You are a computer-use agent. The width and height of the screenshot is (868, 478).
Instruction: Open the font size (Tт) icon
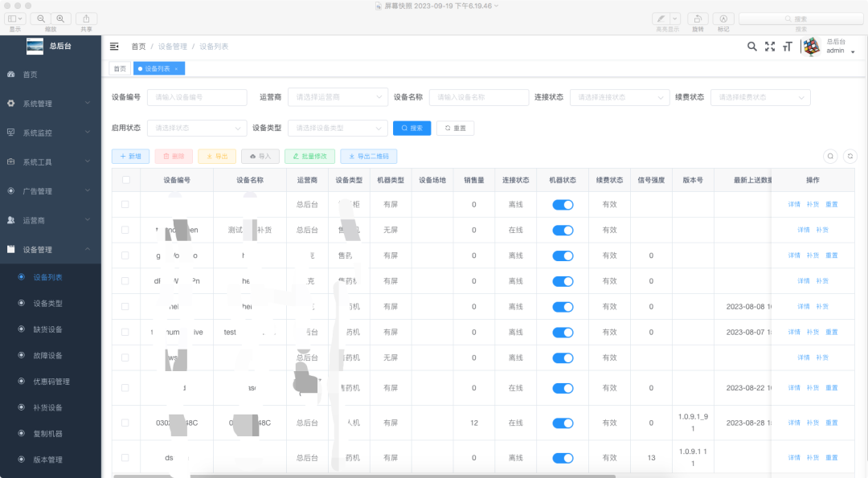pos(788,47)
